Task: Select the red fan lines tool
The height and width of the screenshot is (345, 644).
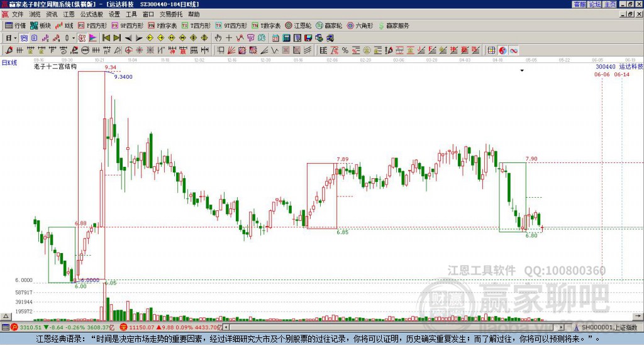Action: tap(231, 50)
